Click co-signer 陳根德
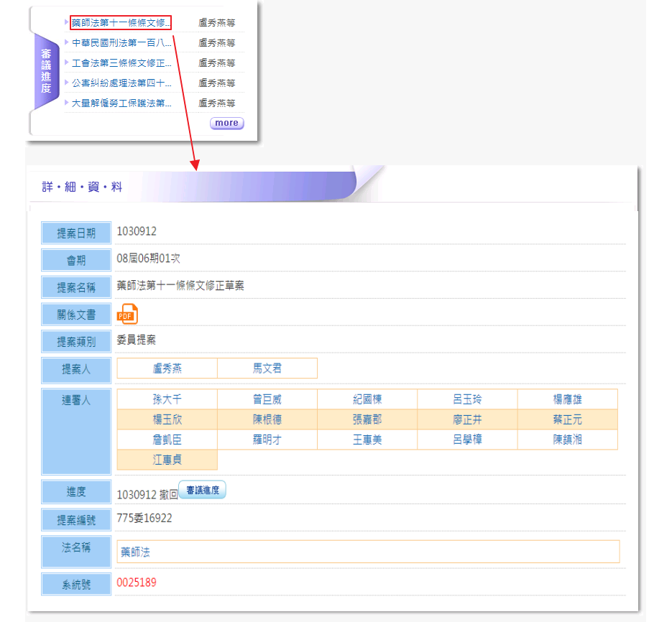 (x=267, y=419)
